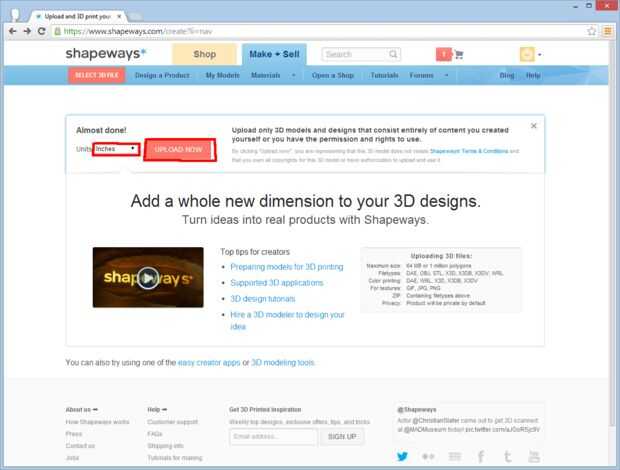Click the green lock icon in address bar
620x470 pixels.
[x=58, y=31]
